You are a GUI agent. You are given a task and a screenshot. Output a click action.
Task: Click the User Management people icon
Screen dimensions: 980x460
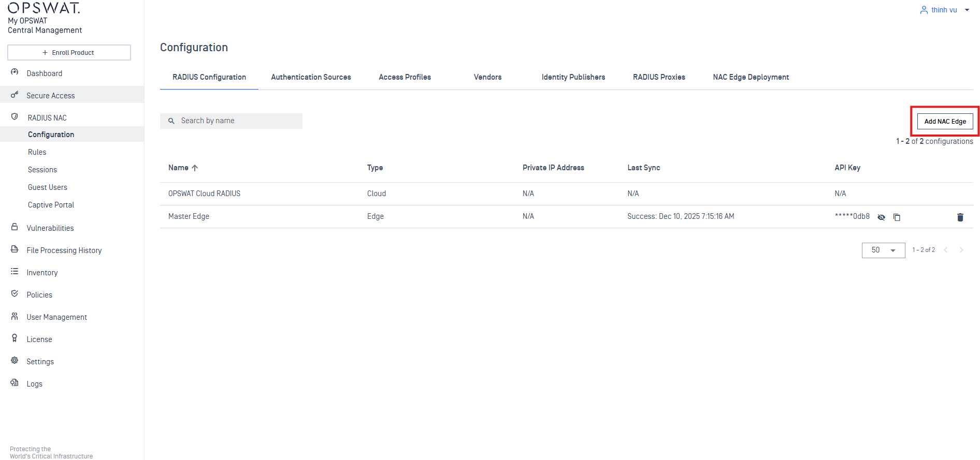[x=15, y=316]
